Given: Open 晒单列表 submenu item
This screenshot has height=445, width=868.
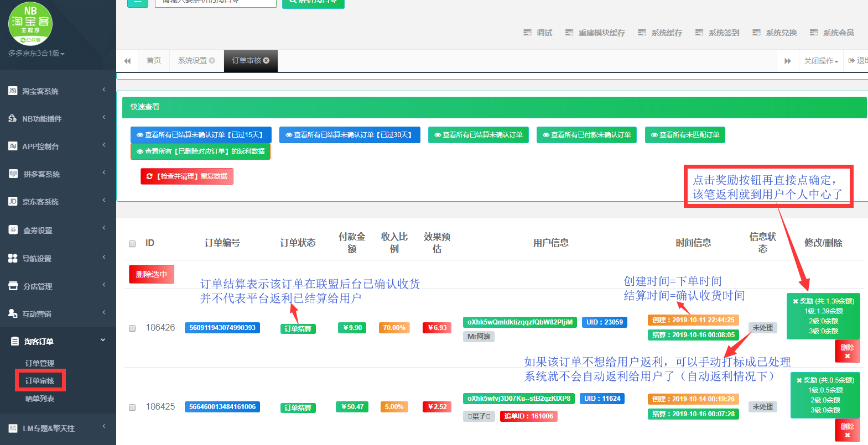Looking at the screenshot, I should [x=40, y=399].
